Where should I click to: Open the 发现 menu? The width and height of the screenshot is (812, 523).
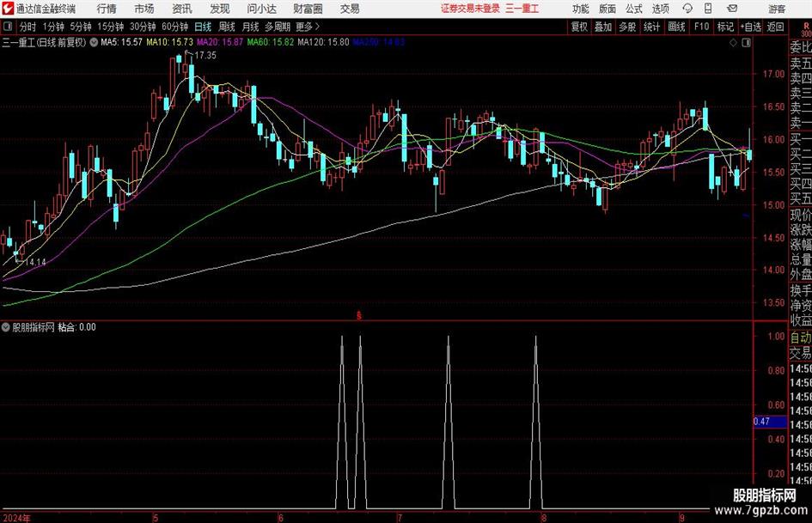(x=220, y=9)
